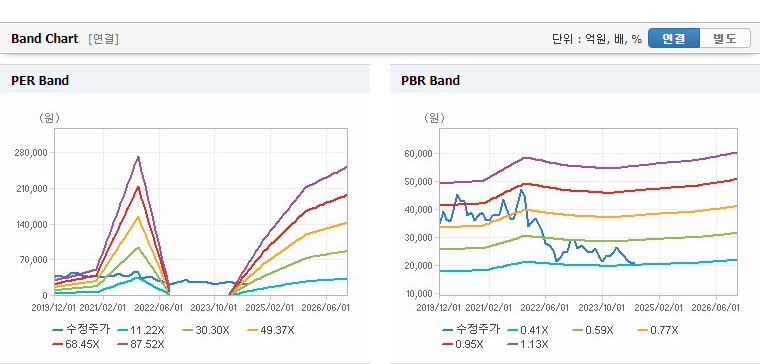This screenshot has height=364, width=760.
Task: Click 2021/02/01 date on PBR chart
Action: pyautogui.click(x=490, y=308)
